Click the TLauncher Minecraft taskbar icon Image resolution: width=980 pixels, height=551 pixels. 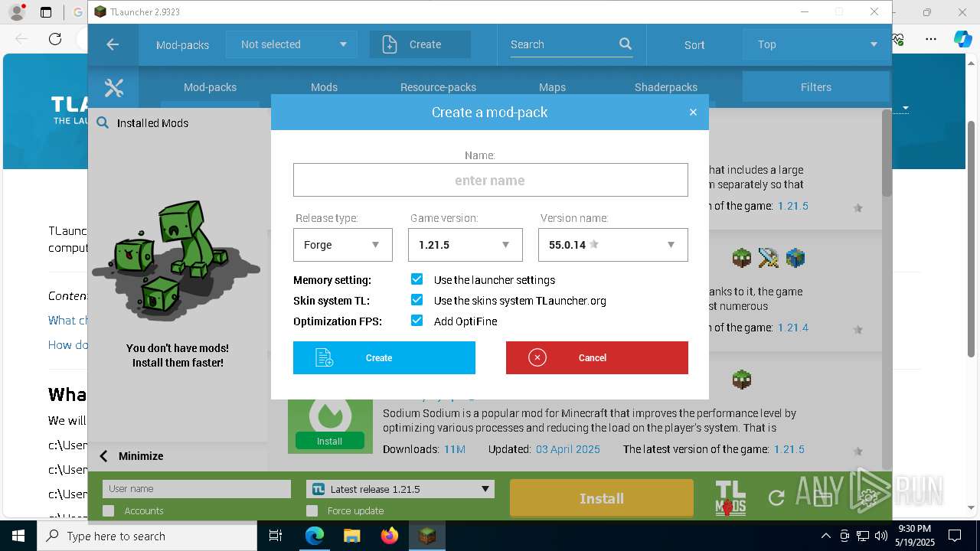click(427, 536)
